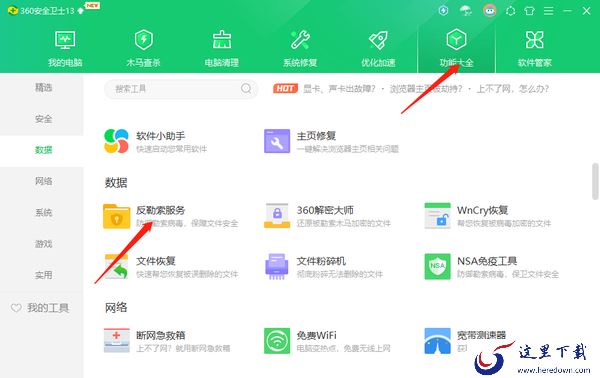The width and height of the screenshot is (600, 378).
Task: Open 我的工具 in sidebar
Action: (x=48, y=308)
